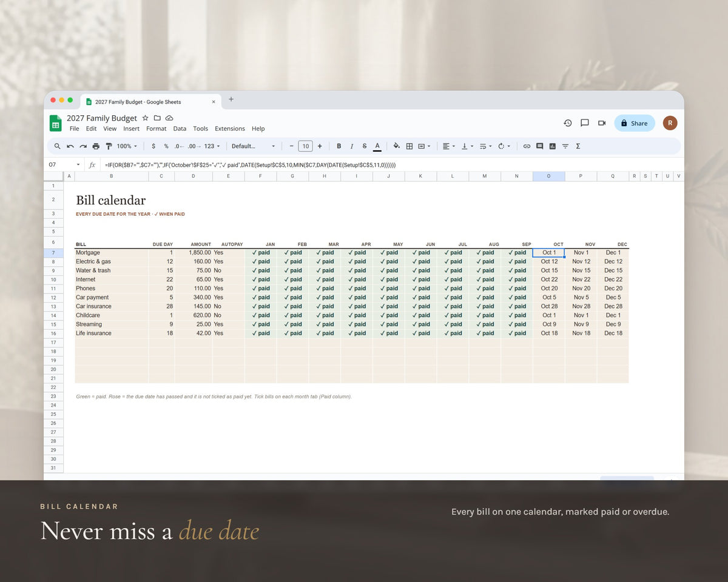Click the formula bar text

(250, 165)
